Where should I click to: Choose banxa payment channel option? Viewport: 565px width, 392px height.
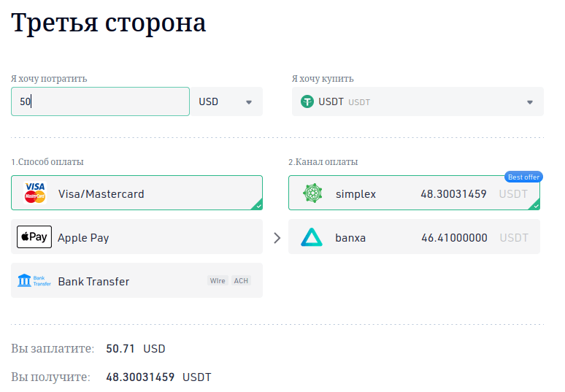coord(414,237)
